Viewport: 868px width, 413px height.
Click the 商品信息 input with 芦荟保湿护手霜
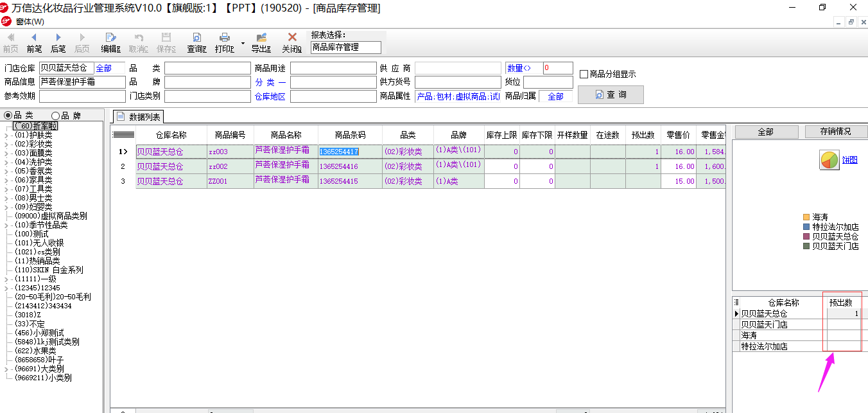tap(82, 82)
